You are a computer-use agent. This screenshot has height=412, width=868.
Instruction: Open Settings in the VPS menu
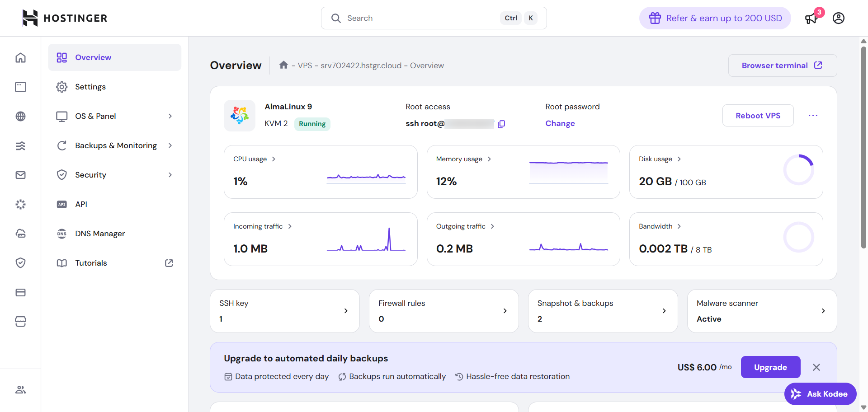[115, 87]
